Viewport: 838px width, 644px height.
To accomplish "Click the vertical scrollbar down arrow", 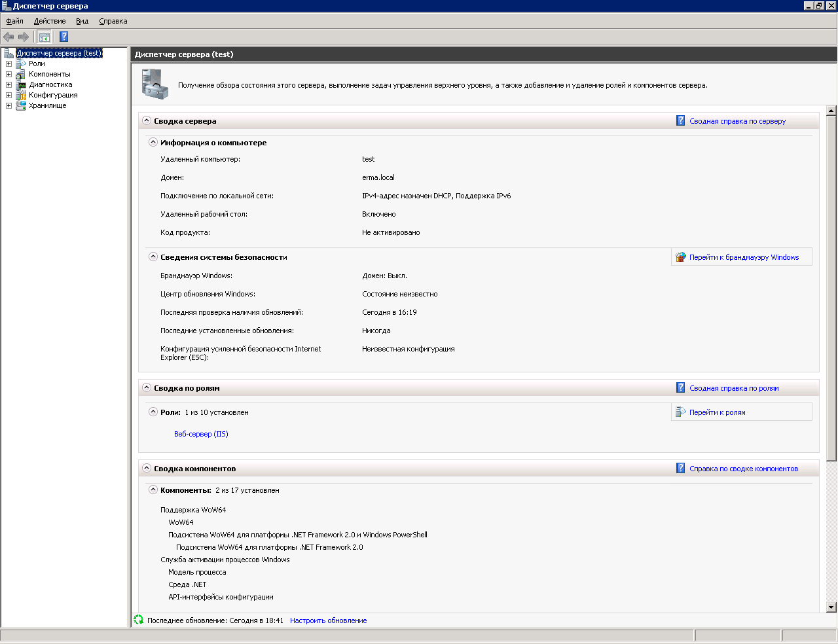I will [831, 607].
